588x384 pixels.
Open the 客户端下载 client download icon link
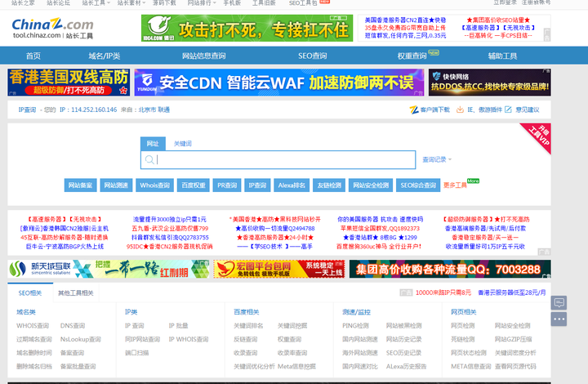(x=414, y=109)
